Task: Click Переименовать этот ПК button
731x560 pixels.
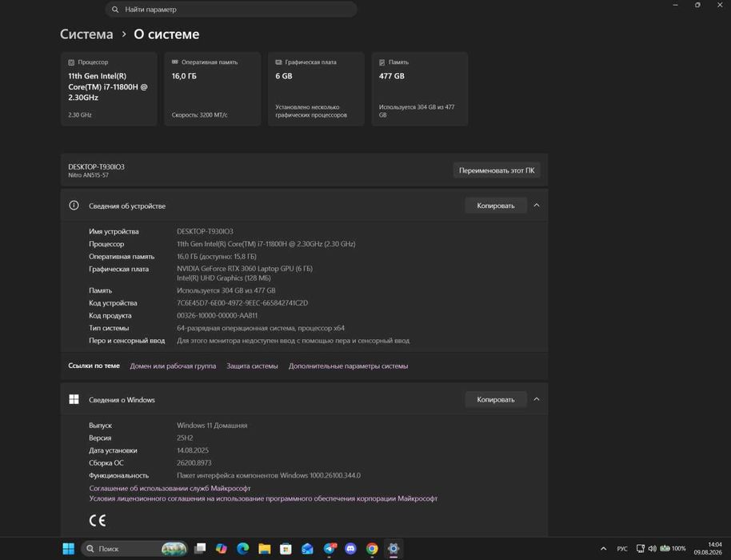Action: pos(497,170)
